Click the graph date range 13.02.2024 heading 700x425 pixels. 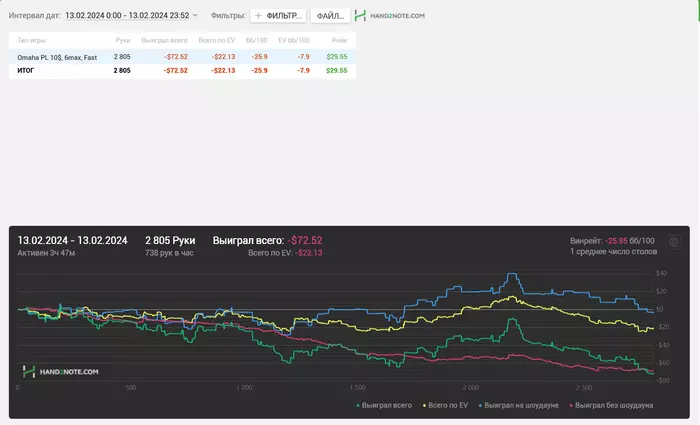[72, 241]
